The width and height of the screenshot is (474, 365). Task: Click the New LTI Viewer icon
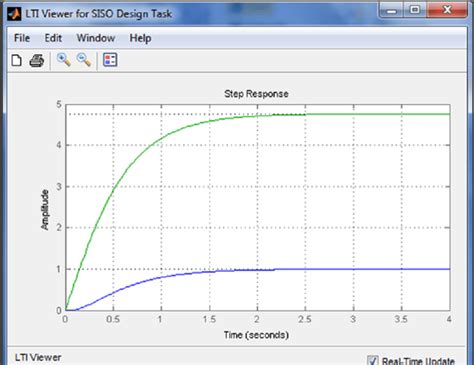16,61
